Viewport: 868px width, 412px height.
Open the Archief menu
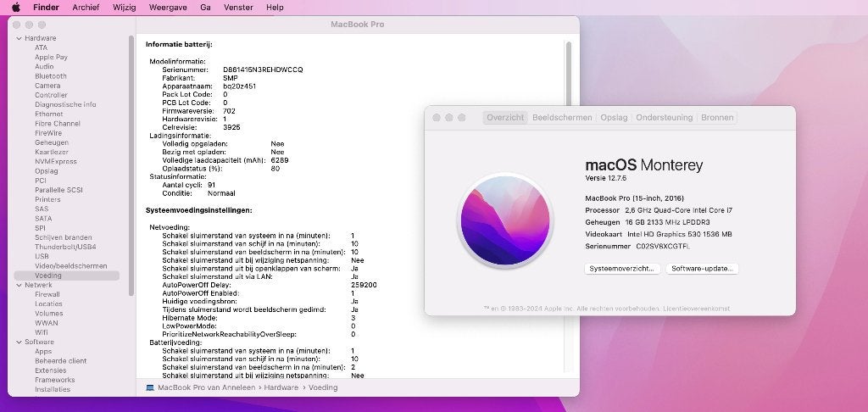click(86, 7)
